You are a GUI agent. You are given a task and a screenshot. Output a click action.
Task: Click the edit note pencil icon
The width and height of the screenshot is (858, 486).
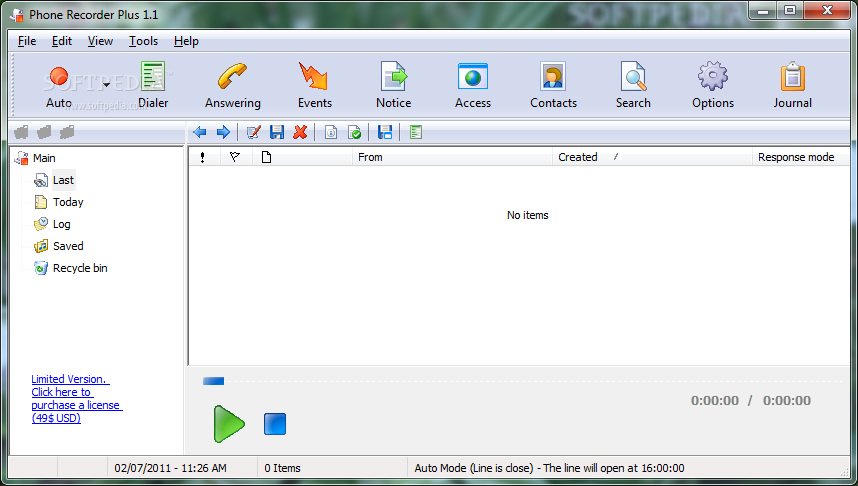pyautogui.click(x=253, y=132)
